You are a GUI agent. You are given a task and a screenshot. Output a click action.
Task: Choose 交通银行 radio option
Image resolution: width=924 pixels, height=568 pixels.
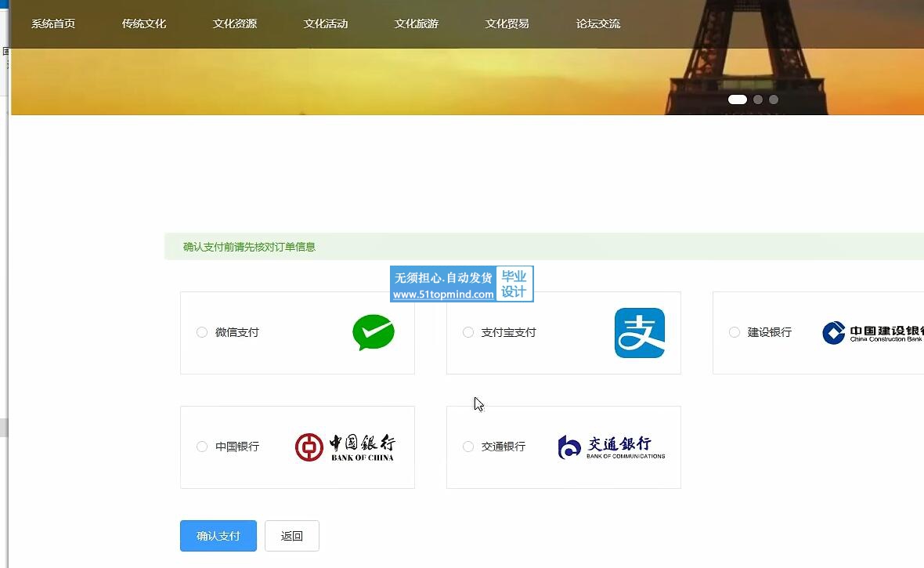(468, 447)
